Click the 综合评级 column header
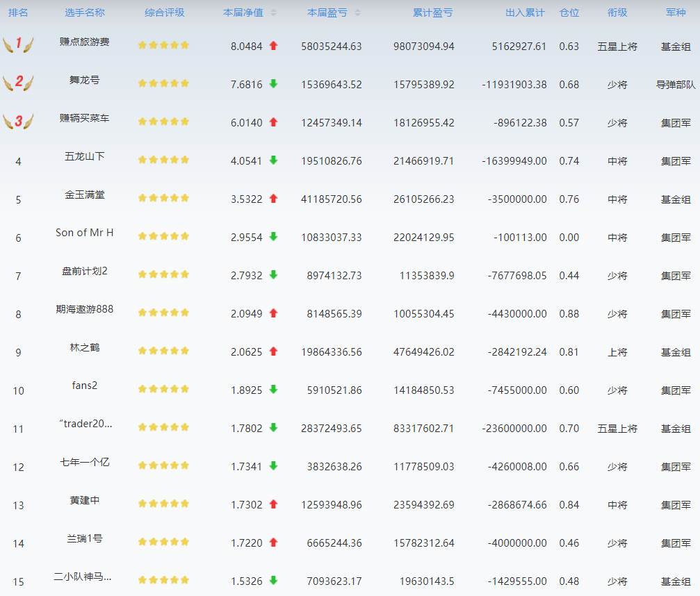Viewport: 700px width, 596px height. pyautogui.click(x=164, y=13)
